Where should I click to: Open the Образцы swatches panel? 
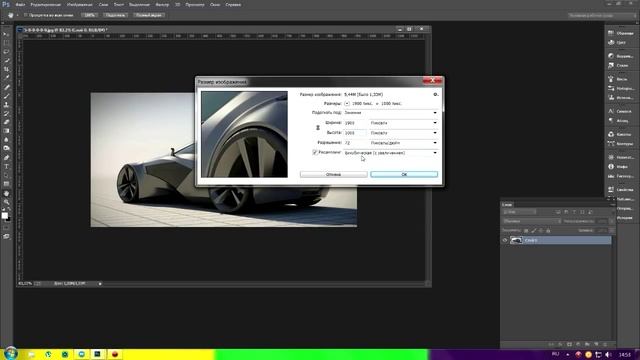(x=620, y=33)
